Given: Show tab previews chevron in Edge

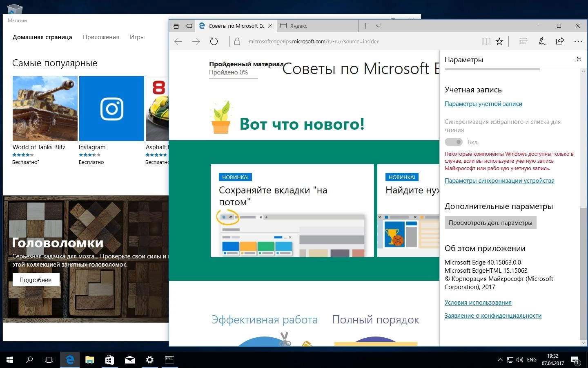Looking at the screenshot, I should coord(379,26).
